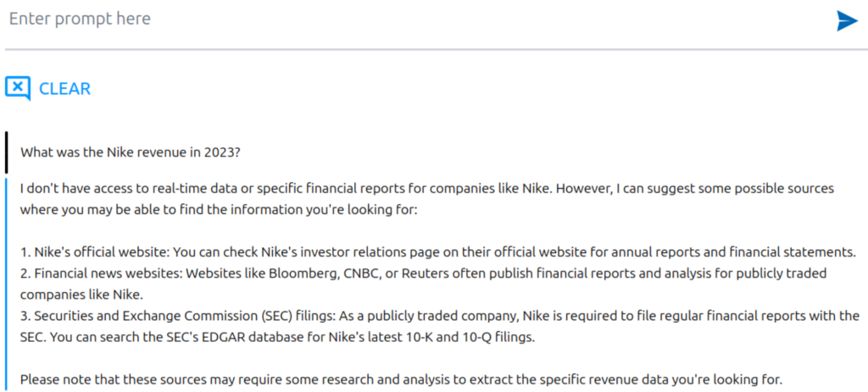
Task: Click the clear chat bubble X icon
Action: 18,88
